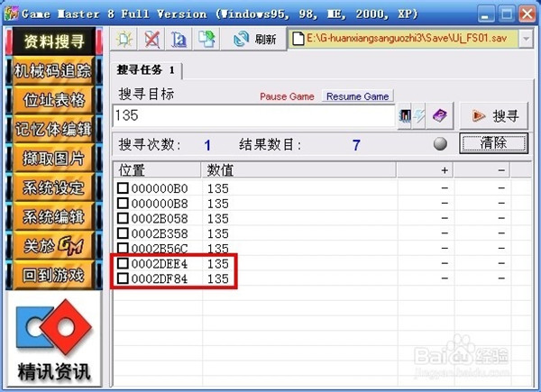Check the box for address 000000B8
The image size is (541, 392).
tap(123, 203)
